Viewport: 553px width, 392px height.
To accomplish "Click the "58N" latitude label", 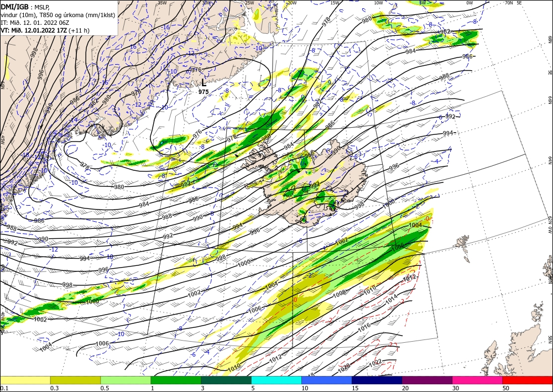I will coord(550,339).
